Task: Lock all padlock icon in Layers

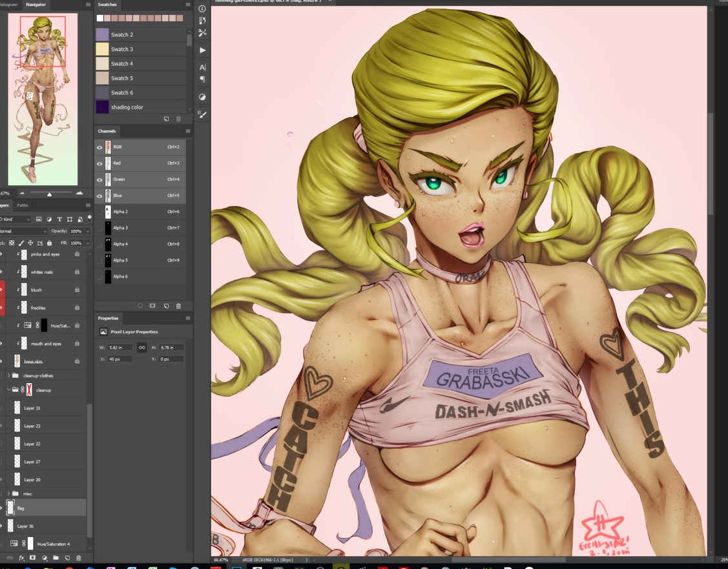Action: (49, 243)
